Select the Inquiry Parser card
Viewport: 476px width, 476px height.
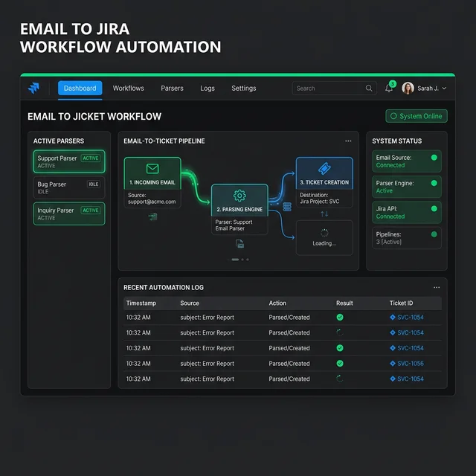pos(69,213)
